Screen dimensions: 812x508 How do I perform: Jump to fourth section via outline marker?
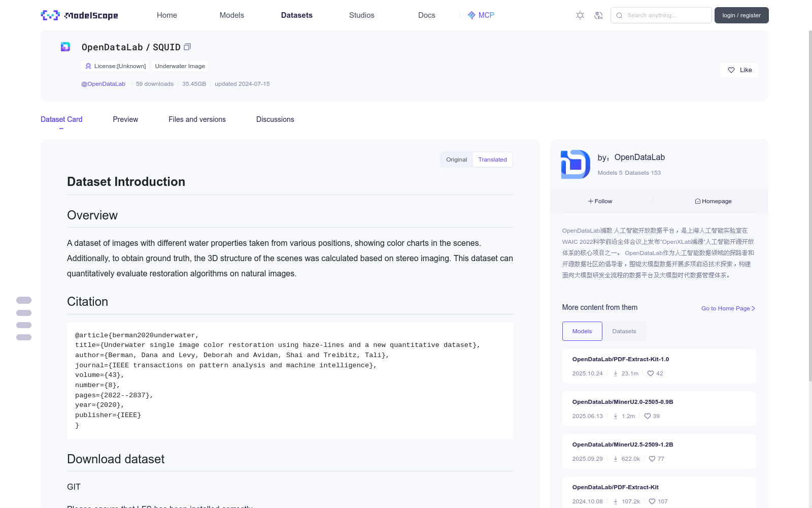24,337
